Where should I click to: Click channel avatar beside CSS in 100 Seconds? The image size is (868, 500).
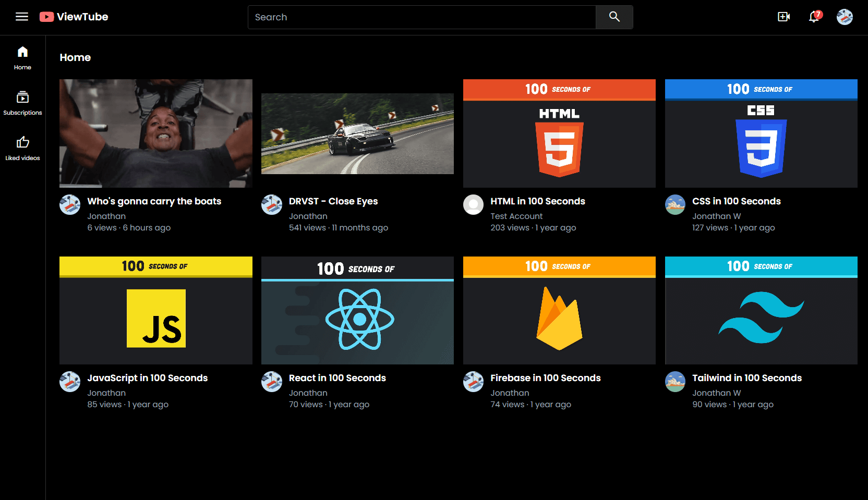[676, 205]
